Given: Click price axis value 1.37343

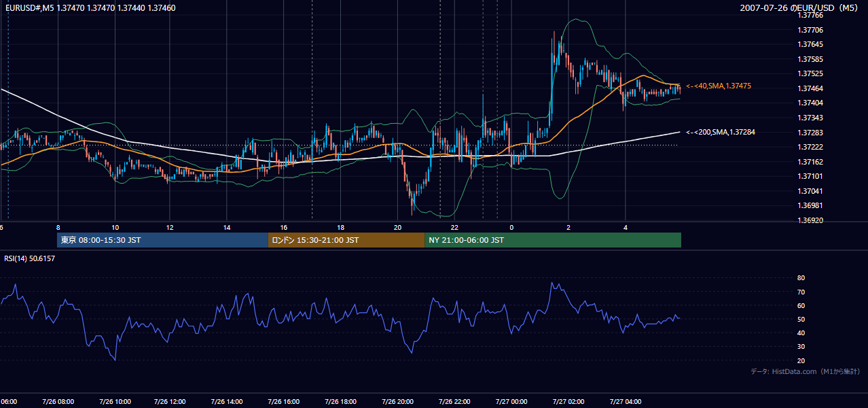Looking at the screenshot, I should click(810, 118).
